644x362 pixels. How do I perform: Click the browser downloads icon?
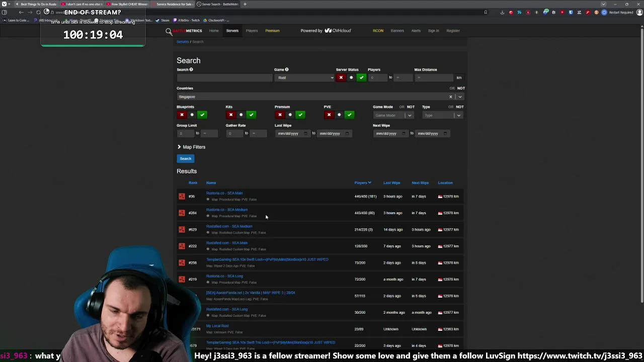[502, 12]
